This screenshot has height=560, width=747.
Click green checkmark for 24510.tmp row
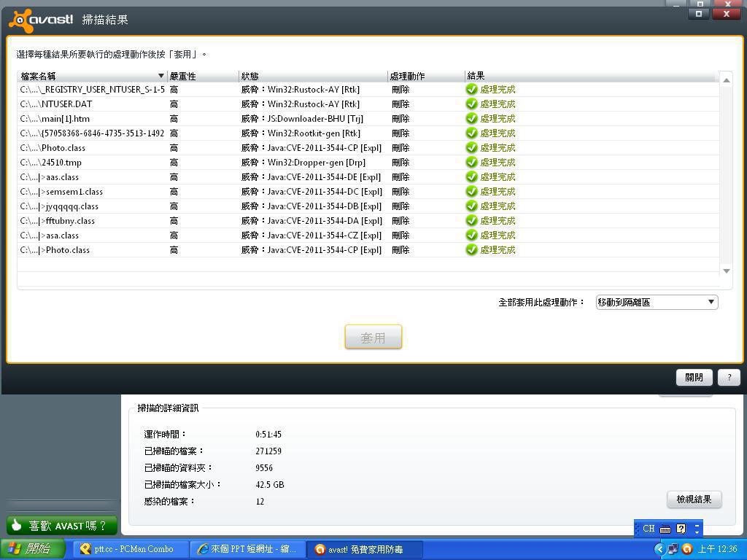pyautogui.click(x=472, y=163)
